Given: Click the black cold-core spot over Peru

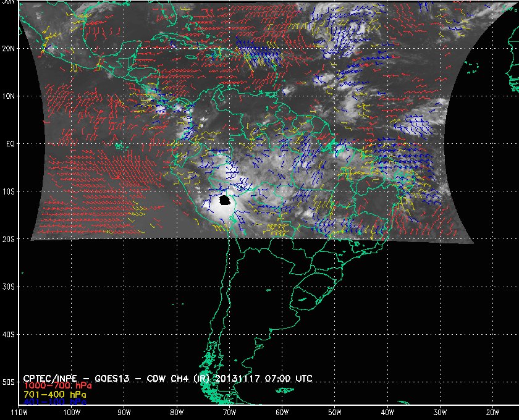Looking at the screenshot, I should [x=225, y=200].
